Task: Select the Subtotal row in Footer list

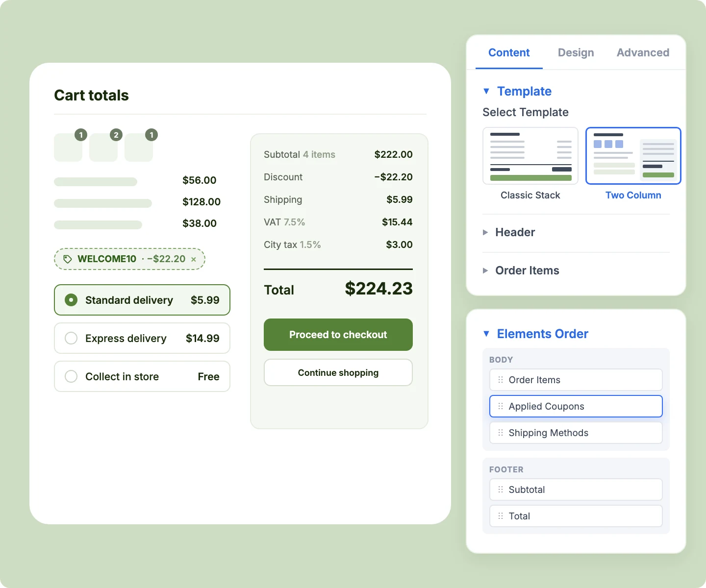Action: [576, 490]
